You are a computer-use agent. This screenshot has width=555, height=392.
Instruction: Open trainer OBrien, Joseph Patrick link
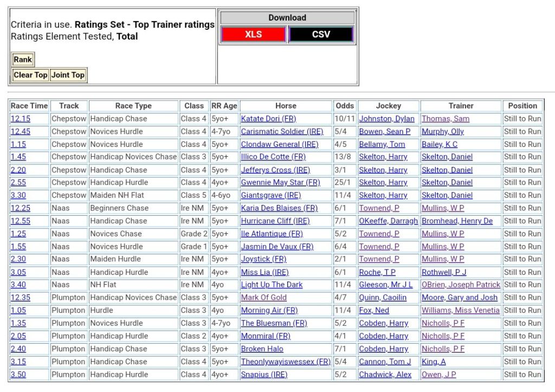point(461,285)
